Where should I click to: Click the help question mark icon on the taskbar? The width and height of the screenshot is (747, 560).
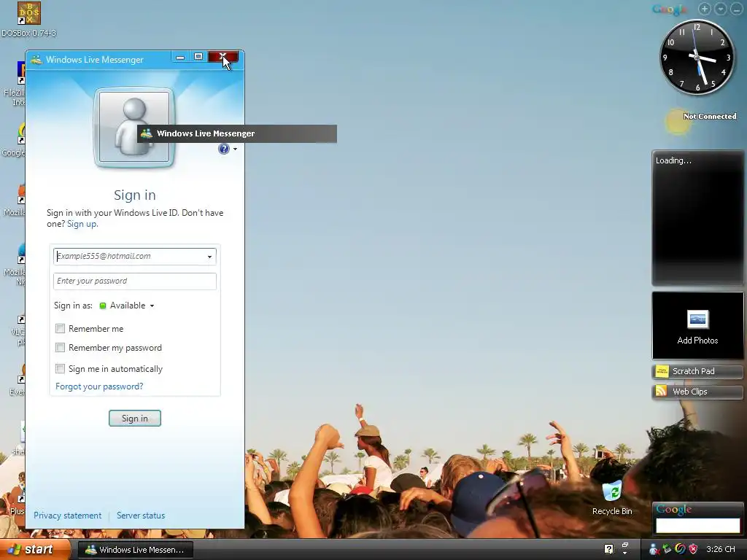[x=608, y=549]
